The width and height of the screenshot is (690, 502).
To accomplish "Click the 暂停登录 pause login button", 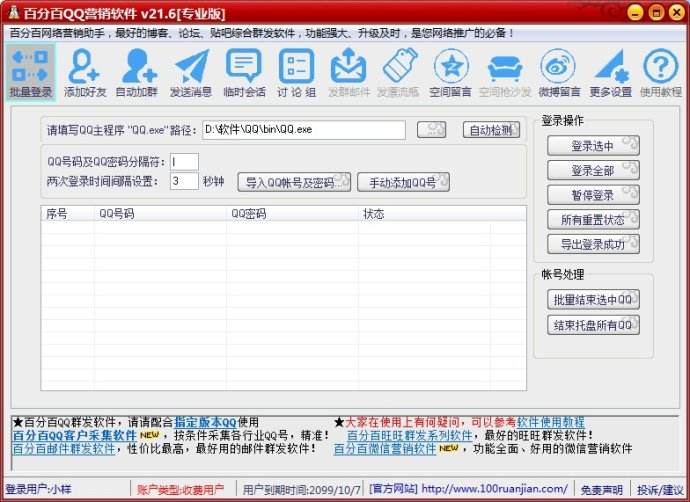I will click(x=593, y=195).
